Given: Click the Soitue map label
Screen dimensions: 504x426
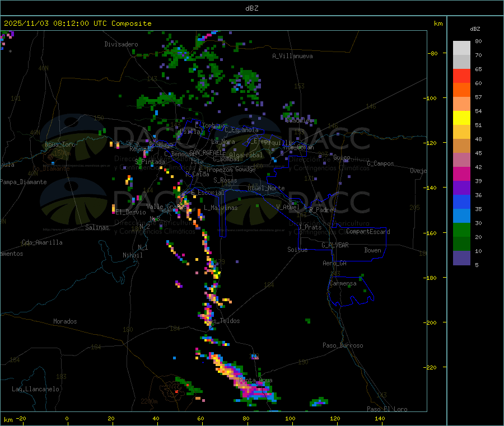Looking at the screenshot, I should [x=297, y=250].
